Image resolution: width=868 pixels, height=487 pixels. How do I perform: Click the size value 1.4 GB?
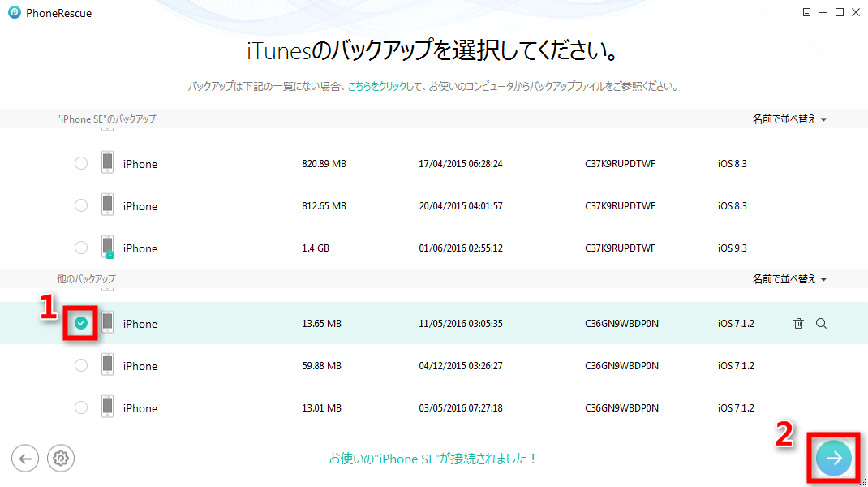pos(316,248)
